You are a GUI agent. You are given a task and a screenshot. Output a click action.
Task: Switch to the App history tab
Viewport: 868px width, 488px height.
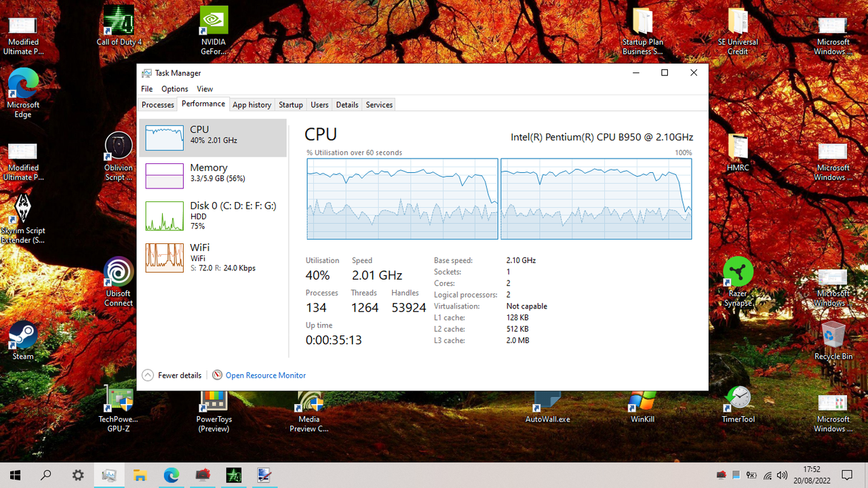coord(252,104)
